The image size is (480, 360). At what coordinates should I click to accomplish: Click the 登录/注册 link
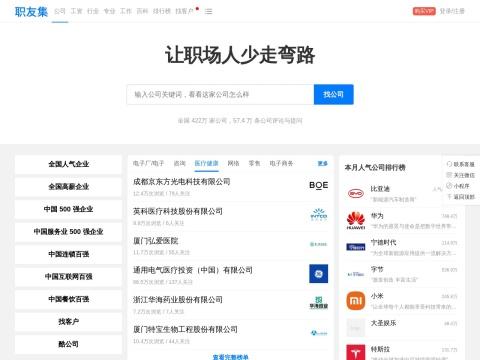tap(452, 11)
